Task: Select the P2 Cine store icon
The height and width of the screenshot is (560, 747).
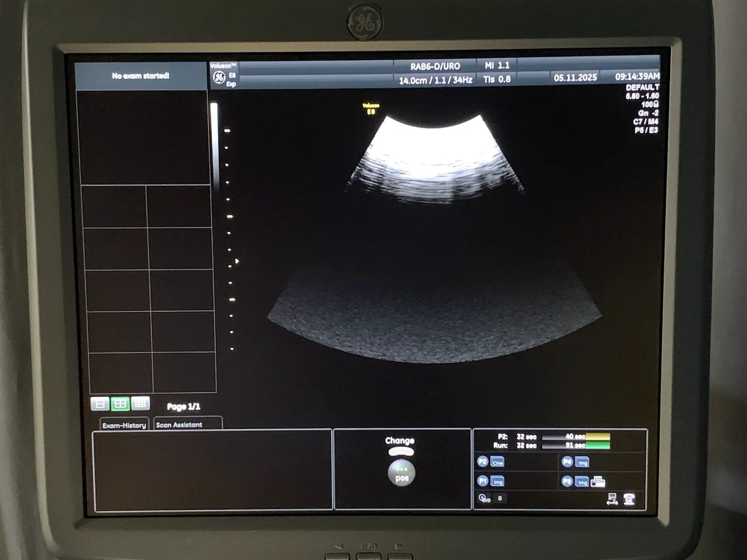Action: (498, 462)
